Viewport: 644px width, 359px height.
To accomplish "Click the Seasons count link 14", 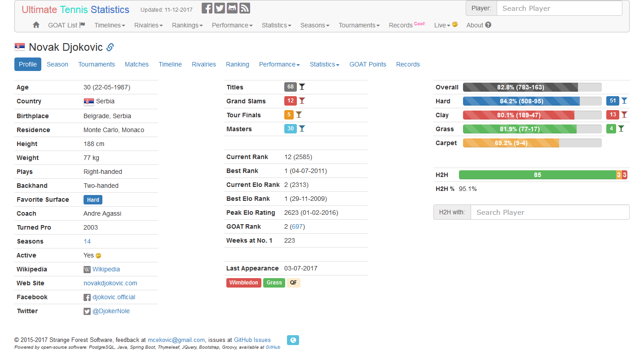I will (x=87, y=242).
